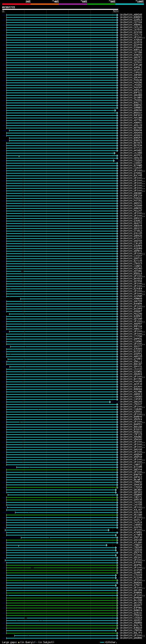Select hit label UniRef100_P61247
Screen dimensions: 146x644
tap(131, 211)
